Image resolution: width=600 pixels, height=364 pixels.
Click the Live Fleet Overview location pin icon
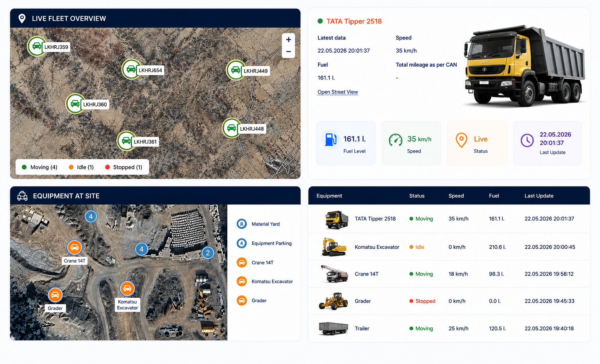(x=22, y=18)
